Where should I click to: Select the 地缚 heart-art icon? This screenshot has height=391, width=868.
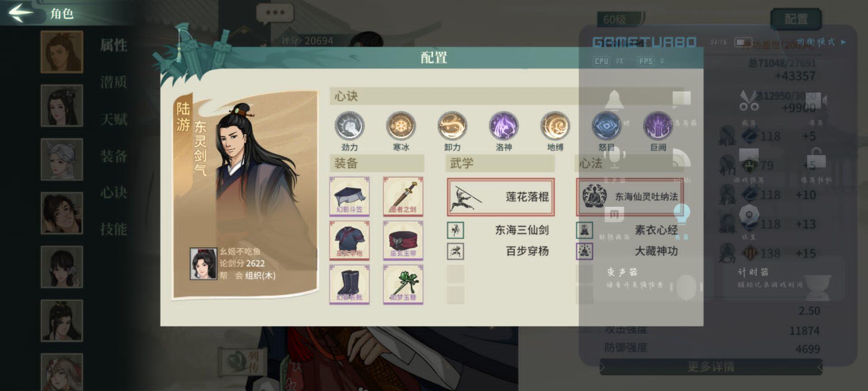click(x=555, y=126)
